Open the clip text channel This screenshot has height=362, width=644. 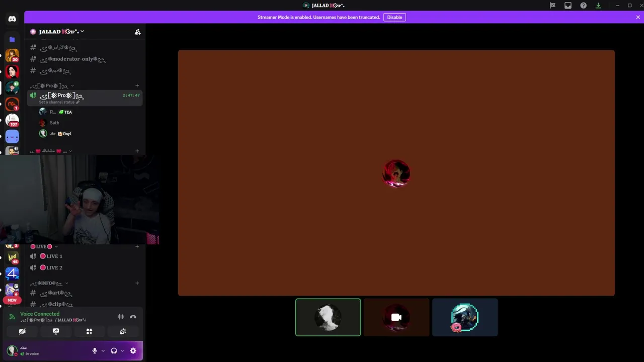point(85,305)
